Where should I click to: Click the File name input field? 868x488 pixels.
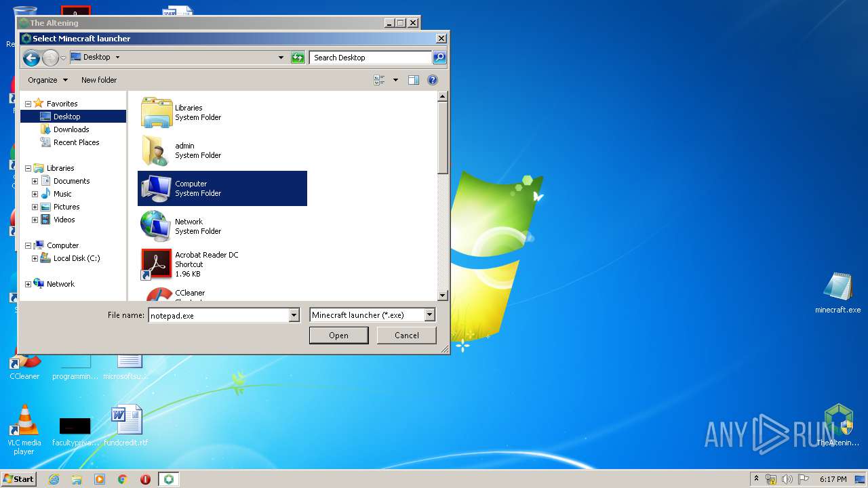(219, 315)
